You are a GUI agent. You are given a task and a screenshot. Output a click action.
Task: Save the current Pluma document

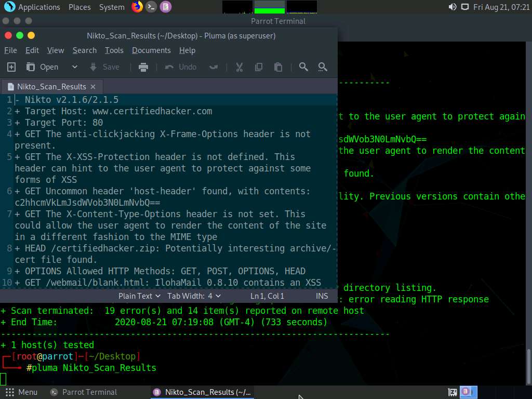point(104,67)
